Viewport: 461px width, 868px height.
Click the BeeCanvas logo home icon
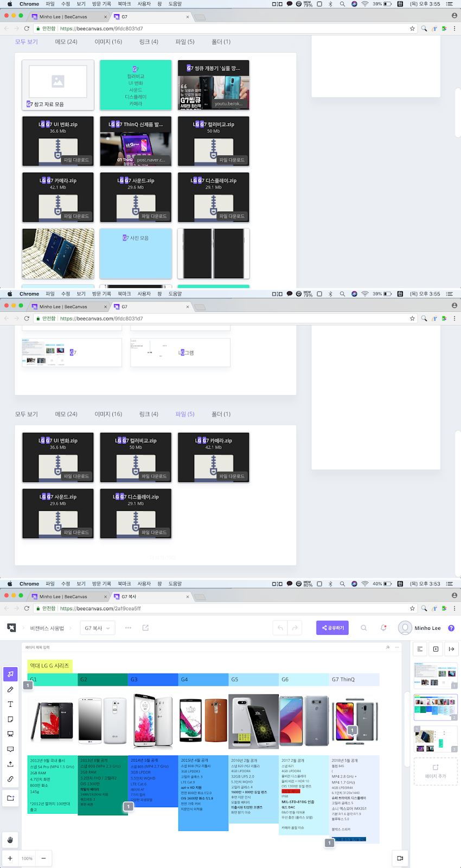tap(11, 628)
